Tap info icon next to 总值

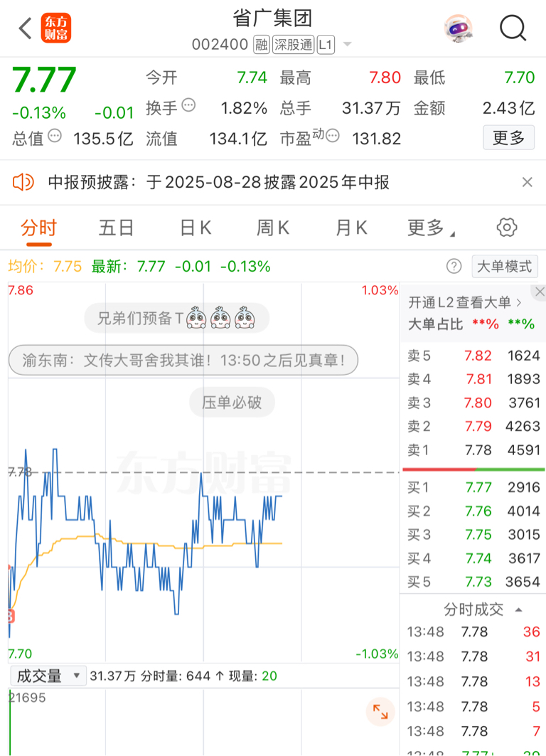click(x=55, y=136)
